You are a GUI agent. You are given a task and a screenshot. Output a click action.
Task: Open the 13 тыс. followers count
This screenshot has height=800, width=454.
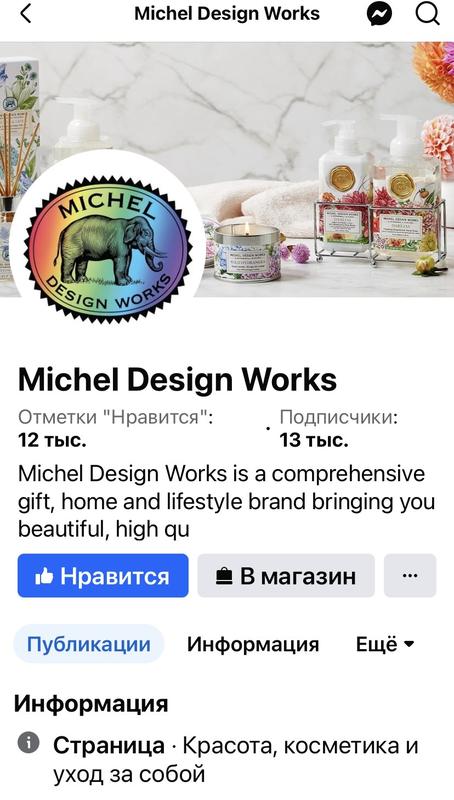point(314,440)
